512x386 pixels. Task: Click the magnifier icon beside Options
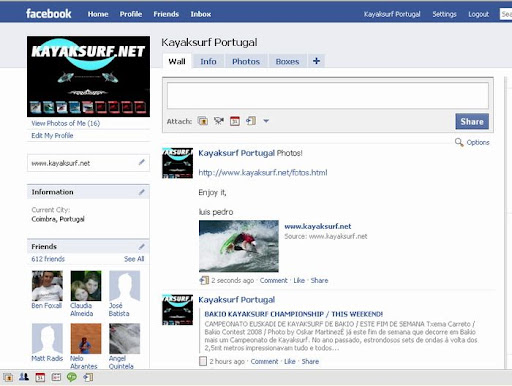[459, 142]
